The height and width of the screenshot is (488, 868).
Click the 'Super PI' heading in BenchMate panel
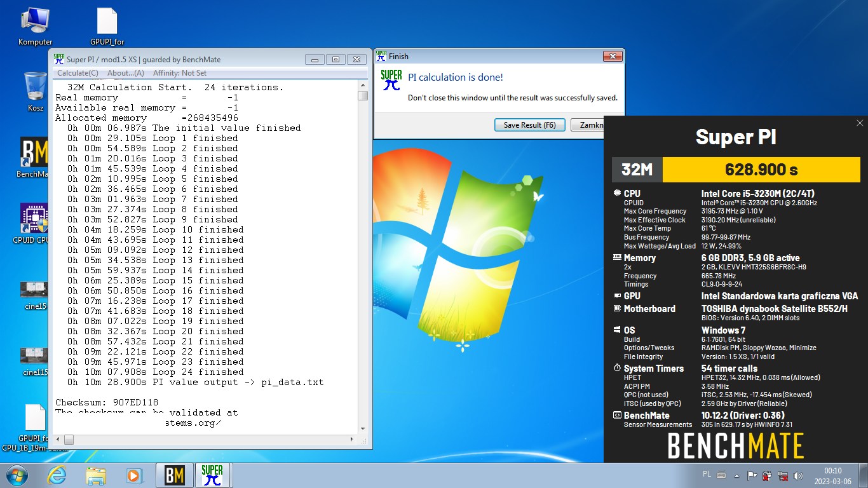pos(736,137)
